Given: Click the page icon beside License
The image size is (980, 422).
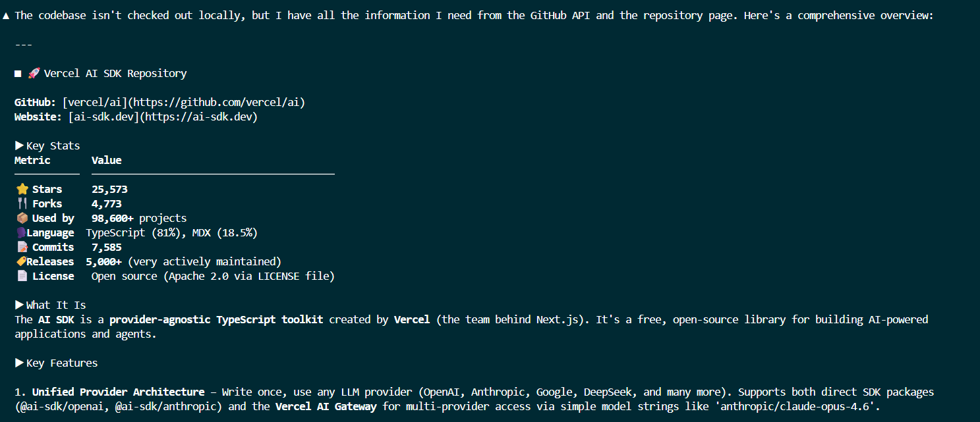Looking at the screenshot, I should [22, 277].
